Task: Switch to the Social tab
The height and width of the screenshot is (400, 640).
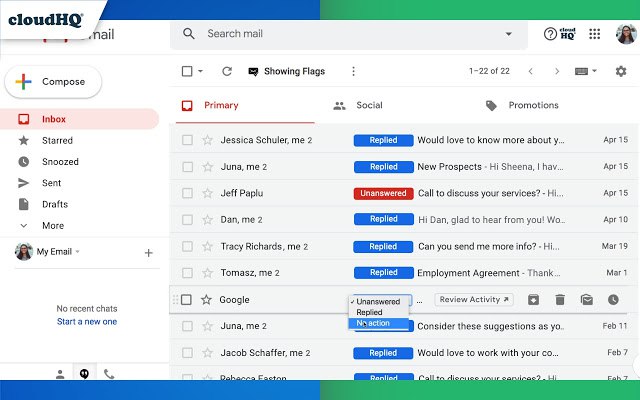Action: [x=369, y=105]
